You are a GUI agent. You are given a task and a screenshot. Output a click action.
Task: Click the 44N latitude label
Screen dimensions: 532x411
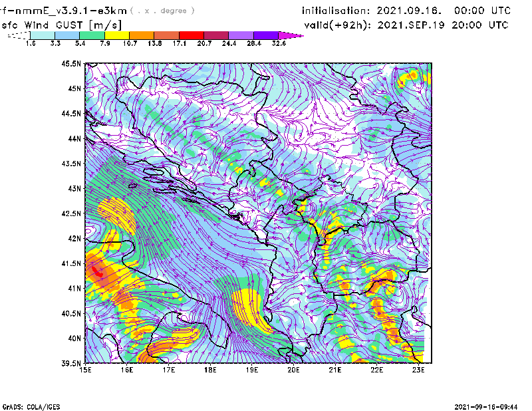click(x=74, y=138)
